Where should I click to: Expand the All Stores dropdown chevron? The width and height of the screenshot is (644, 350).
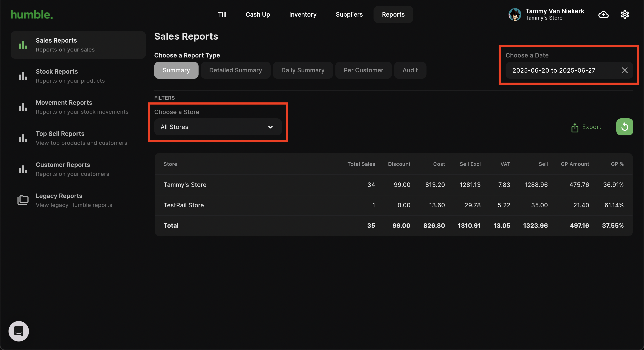[270, 127]
